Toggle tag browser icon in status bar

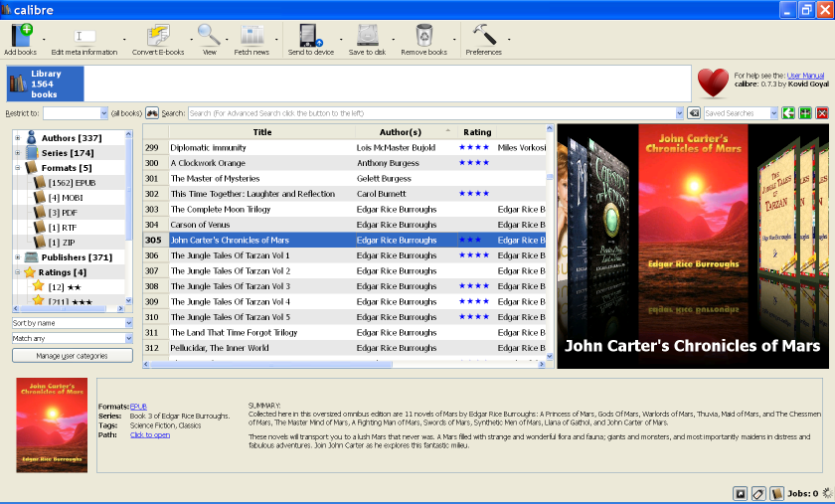tap(758, 494)
